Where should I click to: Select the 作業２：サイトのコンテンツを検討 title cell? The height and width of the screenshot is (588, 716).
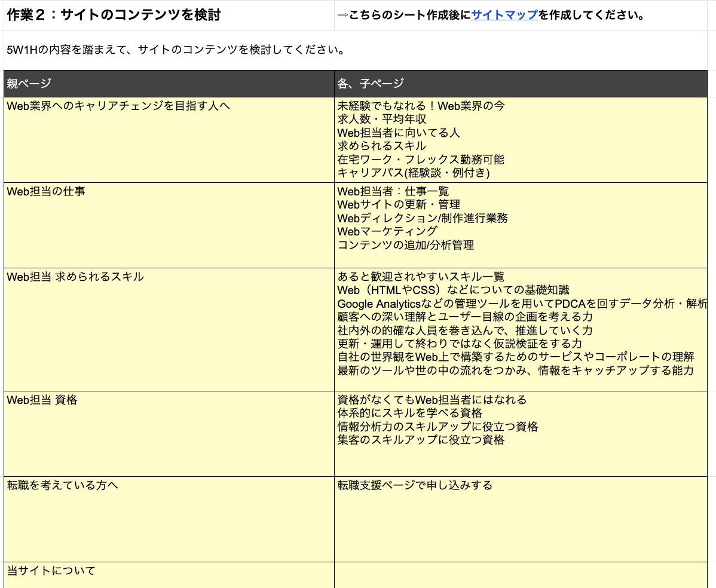(114, 16)
